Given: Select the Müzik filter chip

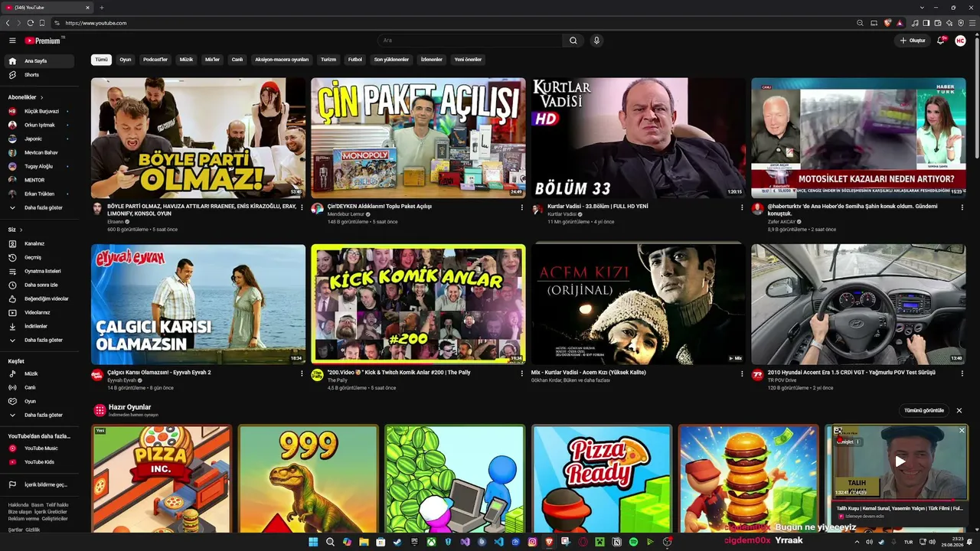Looking at the screenshot, I should pyautogui.click(x=186, y=60).
